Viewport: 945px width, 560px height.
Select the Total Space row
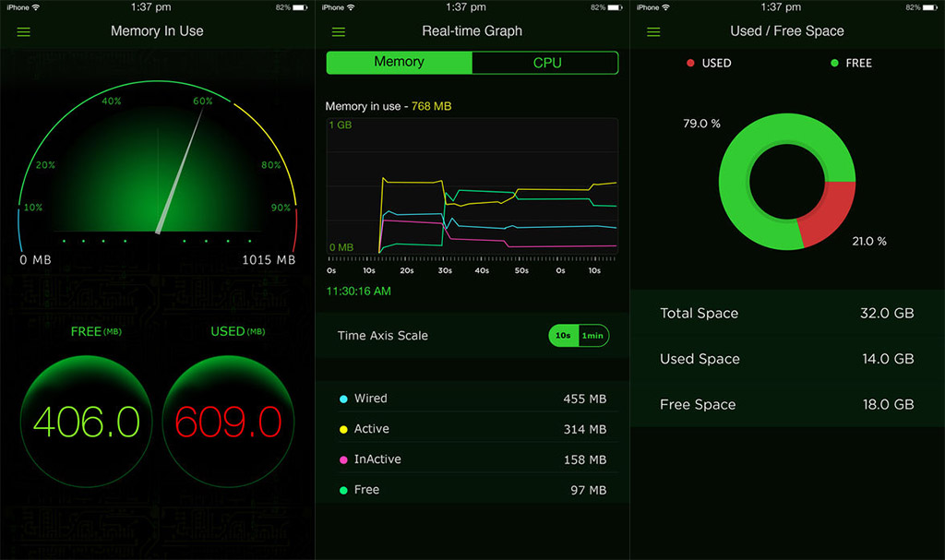(x=786, y=314)
